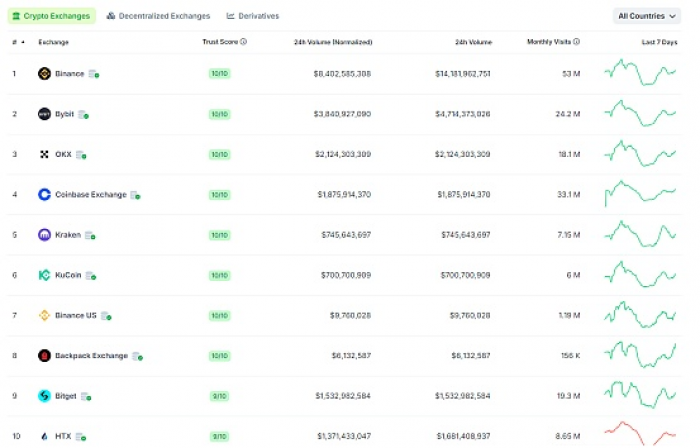Select the Crypto Exchanges tab

pos(52,16)
